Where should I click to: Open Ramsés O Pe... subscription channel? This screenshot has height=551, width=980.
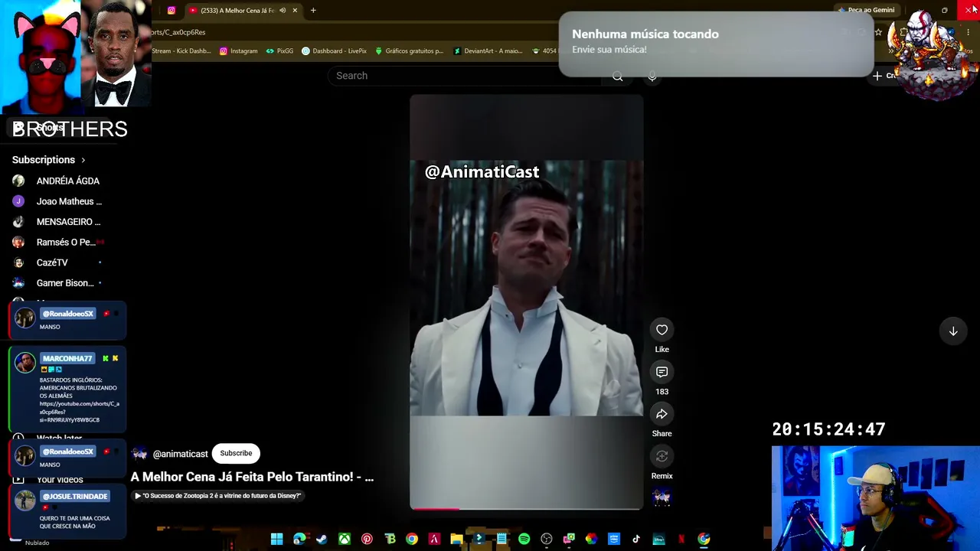tap(67, 242)
